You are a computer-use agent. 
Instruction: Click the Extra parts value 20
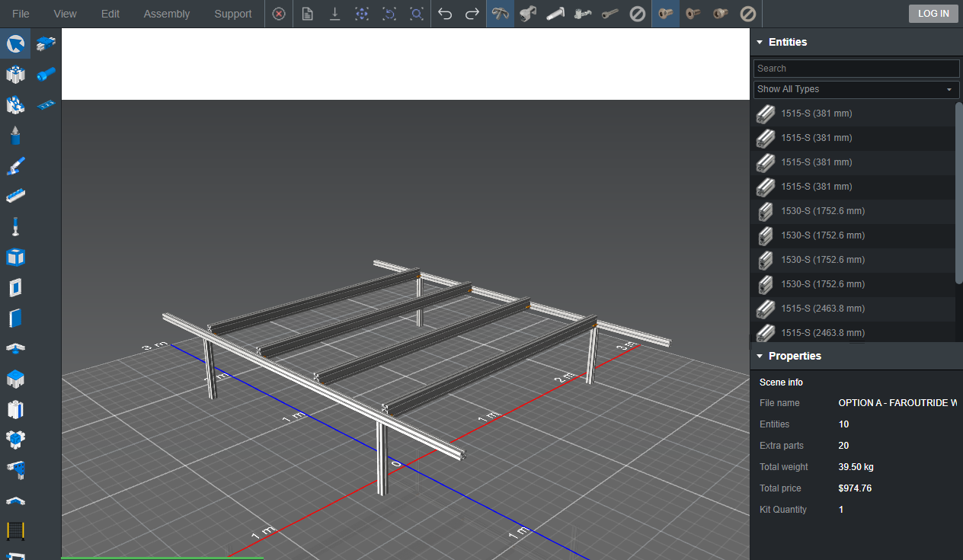pos(843,446)
